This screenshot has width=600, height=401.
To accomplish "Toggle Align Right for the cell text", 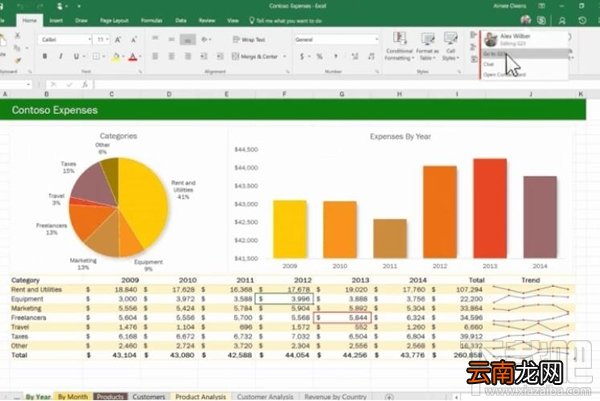I will 188,56.
